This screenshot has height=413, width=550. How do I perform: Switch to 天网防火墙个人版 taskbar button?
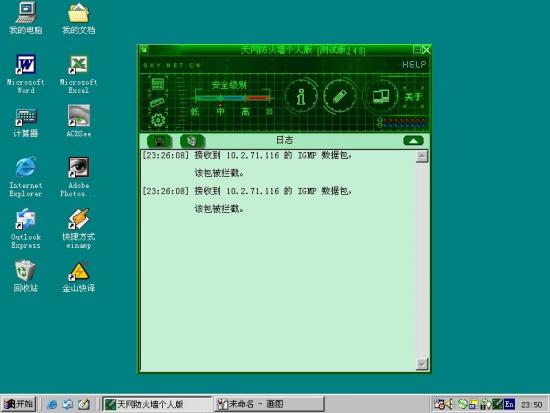coord(157,404)
